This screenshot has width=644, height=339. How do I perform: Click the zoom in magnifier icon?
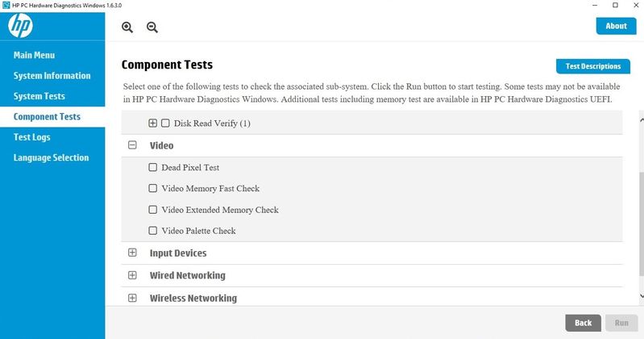127,27
